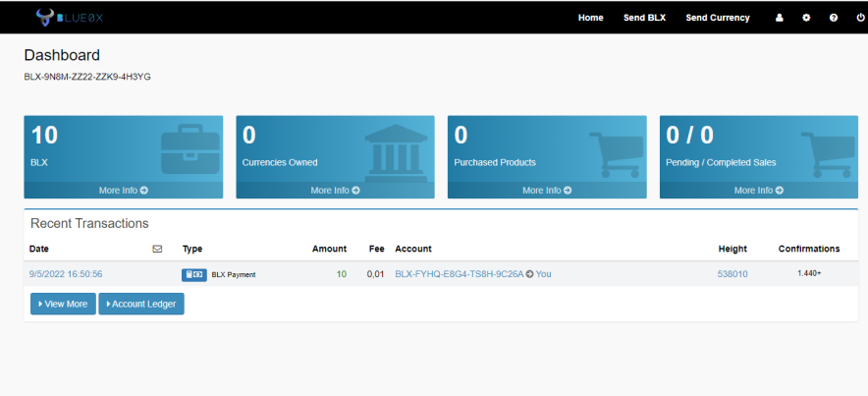
Task: Open More Info under Pending / Completed Sales
Action: pyautogui.click(x=758, y=190)
